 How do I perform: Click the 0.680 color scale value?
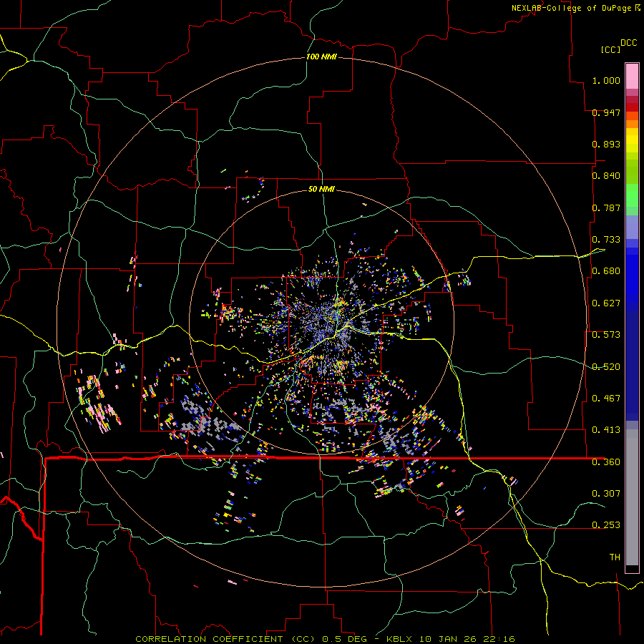(x=606, y=271)
